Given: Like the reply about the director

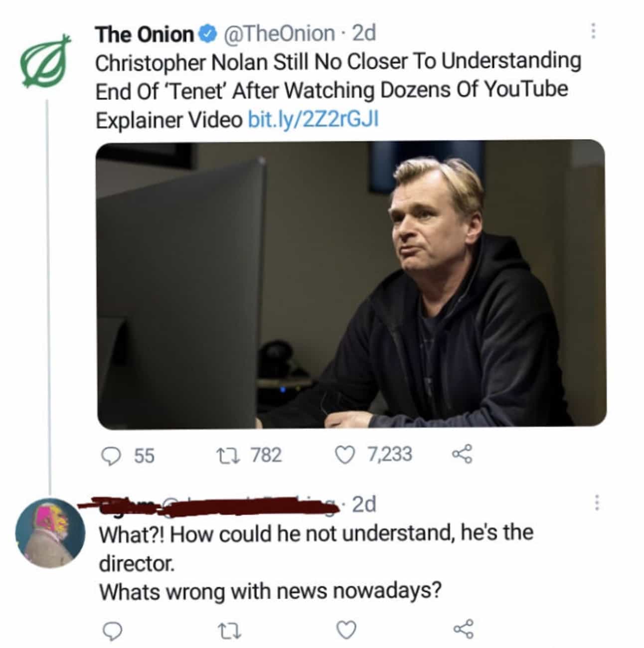Looking at the screenshot, I should click(x=347, y=630).
